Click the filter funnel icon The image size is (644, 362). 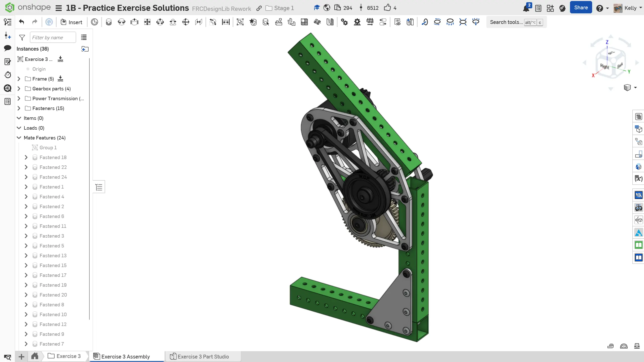coord(22,38)
